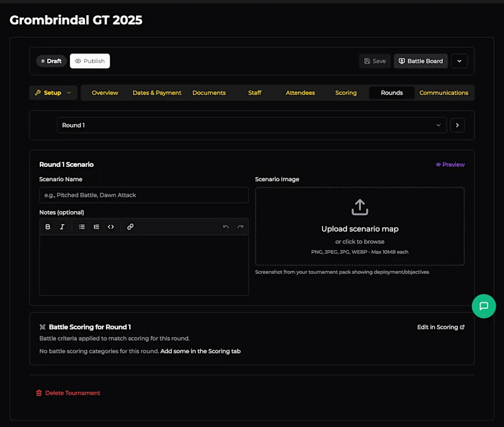Insert code block in Notes
This screenshot has width=504, height=427.
tap(111, 227)
